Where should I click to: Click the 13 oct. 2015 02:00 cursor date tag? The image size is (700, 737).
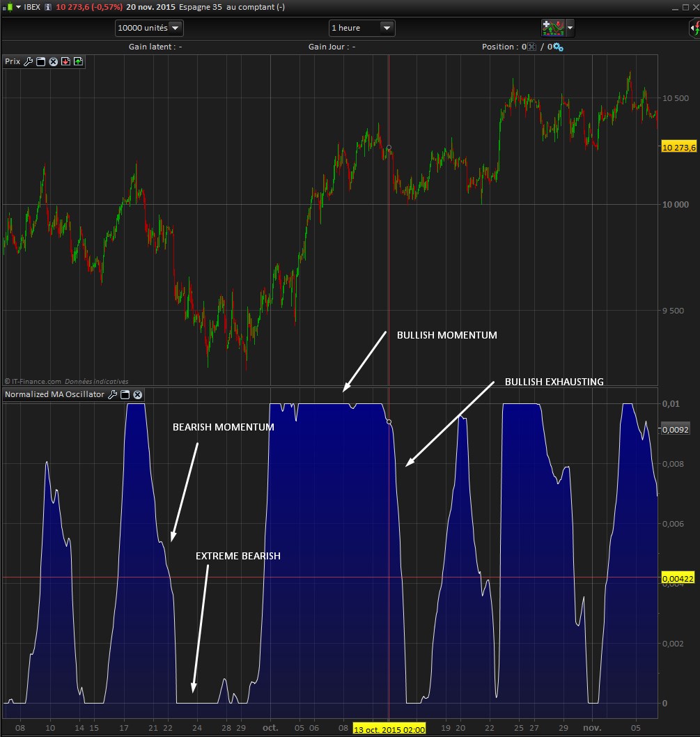[389, 729]
